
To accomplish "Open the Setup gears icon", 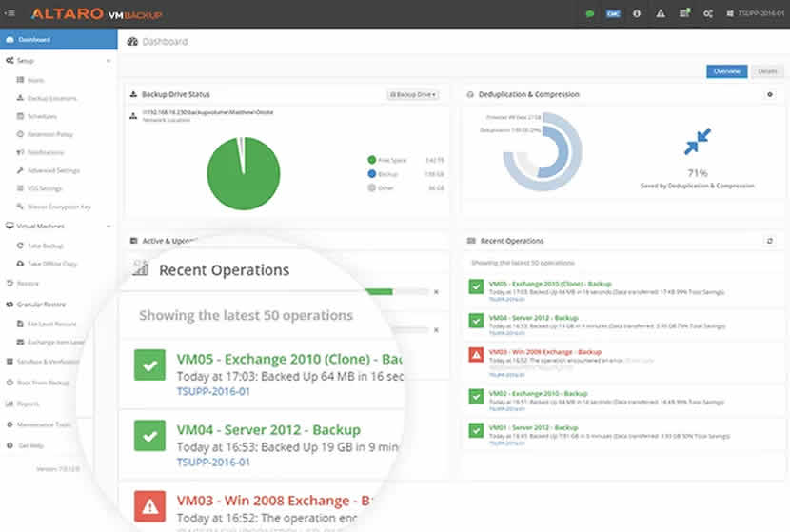I will [x=10, y=61].
